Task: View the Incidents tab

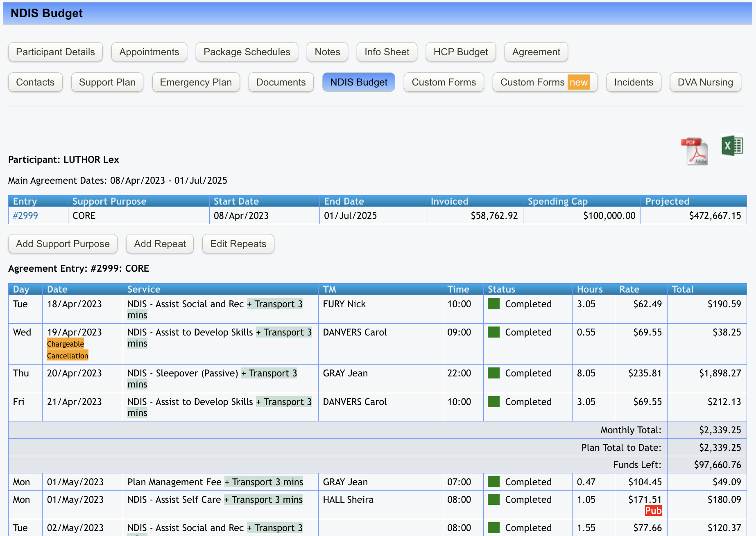Action: click(x=633, y=82)
